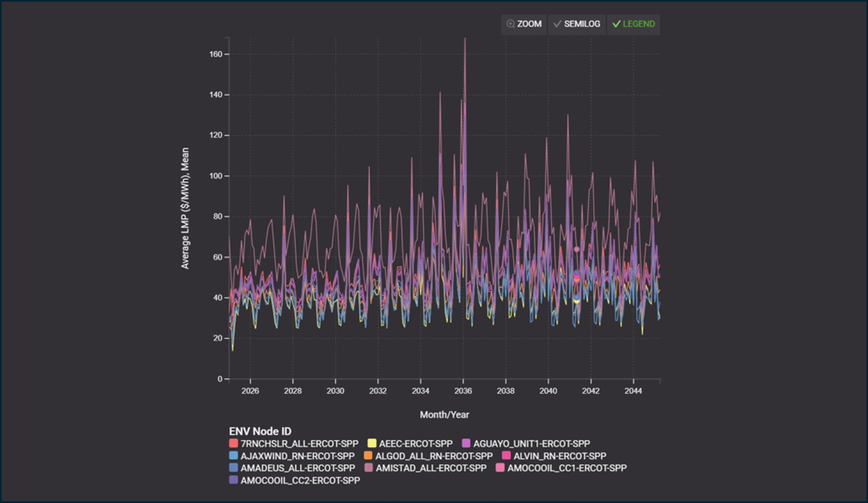868x503 pixels.
Task: Click the ALVIN_RN-ERCOT-SPP pink legend swatch
Action: point(506,456)
